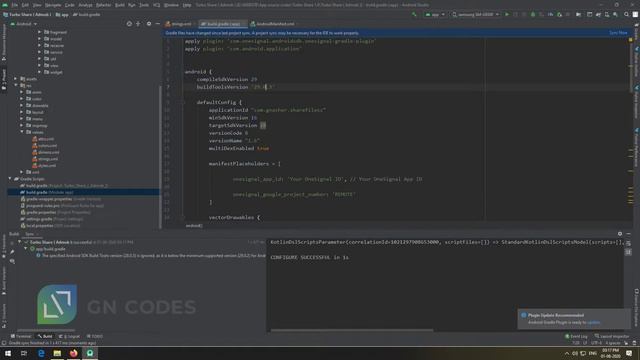Viewport: 640px width, 360px height.
Task: Click the project panel vertical scrollbar
Action: click(x=160, y=157)
